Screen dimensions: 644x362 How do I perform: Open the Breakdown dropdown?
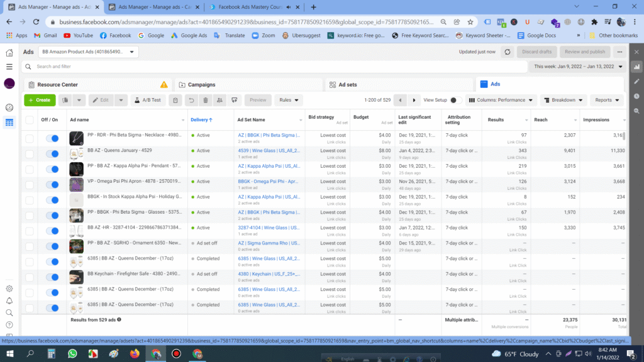(563, 100)
